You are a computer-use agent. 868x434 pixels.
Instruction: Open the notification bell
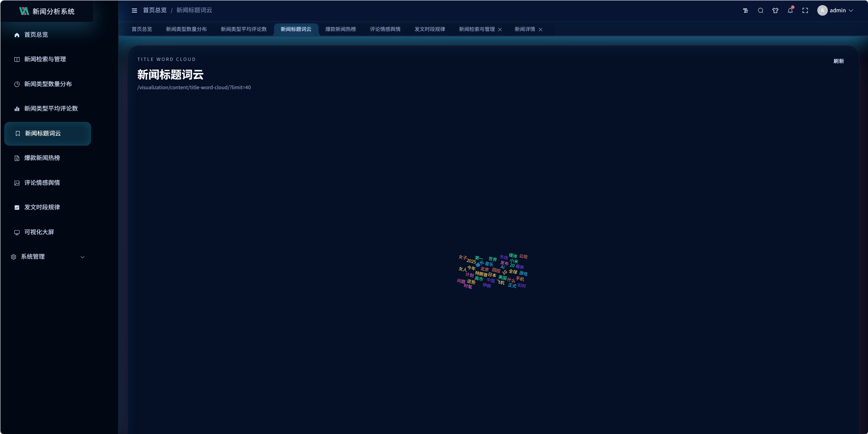click(x=790, y=11)
